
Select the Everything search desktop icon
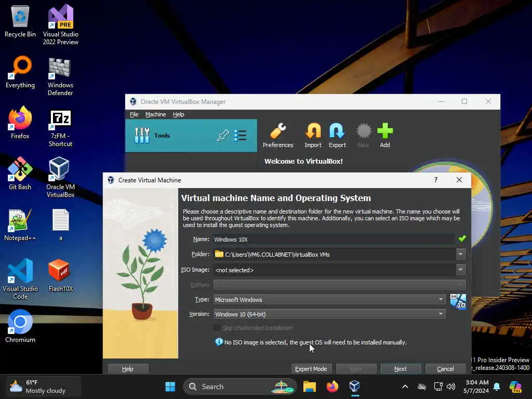(20, 72)
